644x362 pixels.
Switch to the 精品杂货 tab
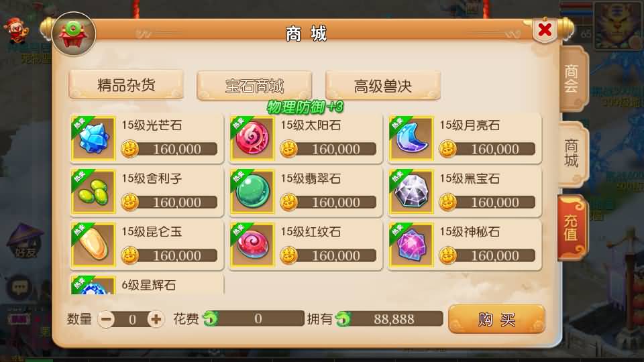coord(126,85)
